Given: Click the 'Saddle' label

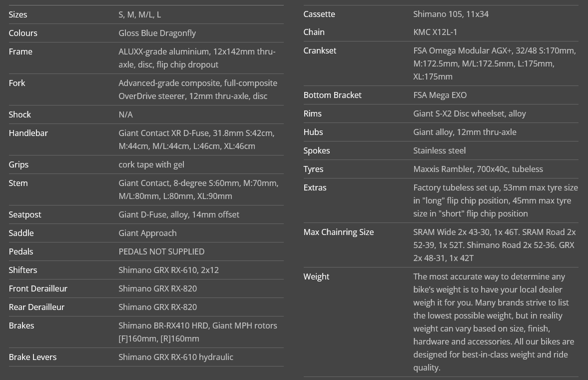Looking at the screenshot, I should click(x=21, y=233).
